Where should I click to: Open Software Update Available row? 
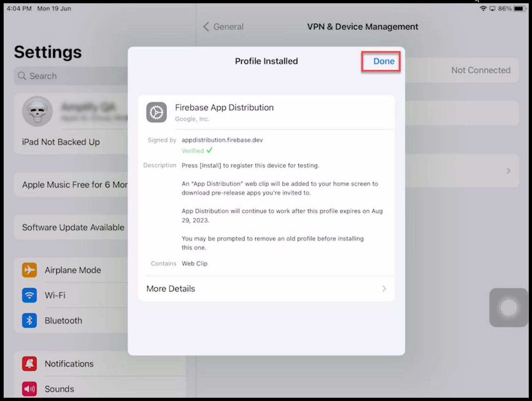71,227
